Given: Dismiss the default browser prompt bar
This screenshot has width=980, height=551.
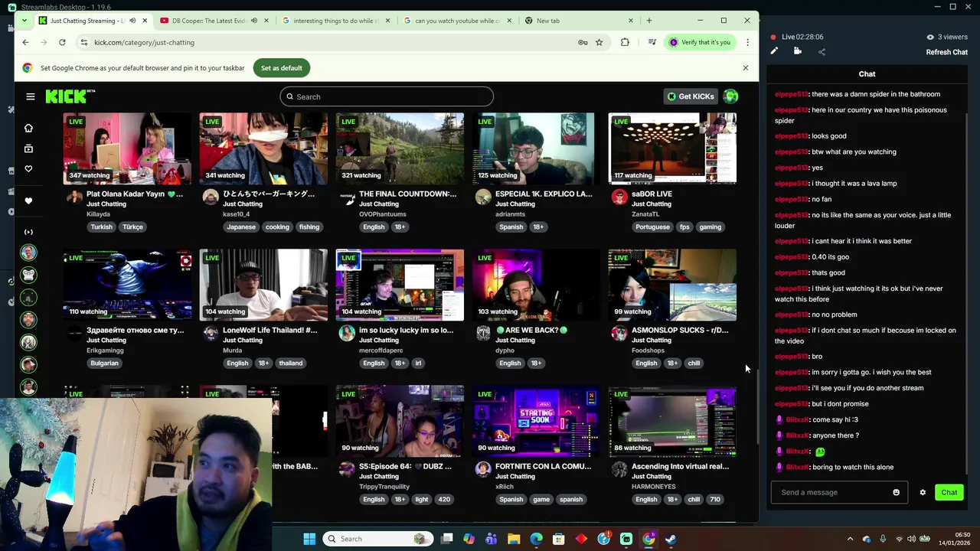Looking at the screenshot, I should [x=746, y=68].
